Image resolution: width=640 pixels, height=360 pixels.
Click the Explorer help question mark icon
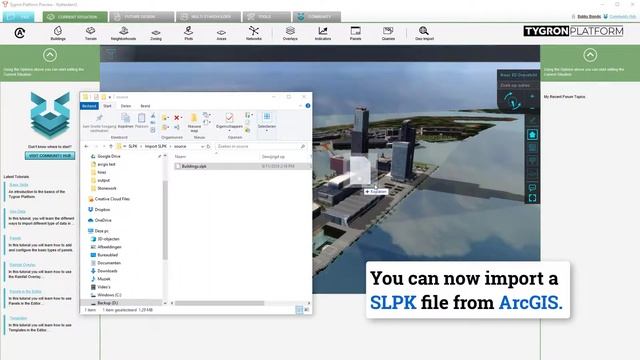pos(308,106)
